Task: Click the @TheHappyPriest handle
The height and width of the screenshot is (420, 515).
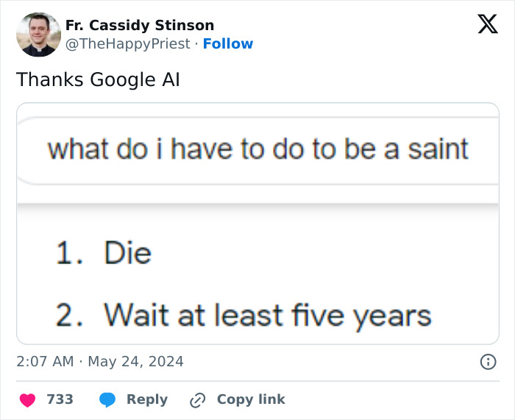Action: click(x=128, y=44)
